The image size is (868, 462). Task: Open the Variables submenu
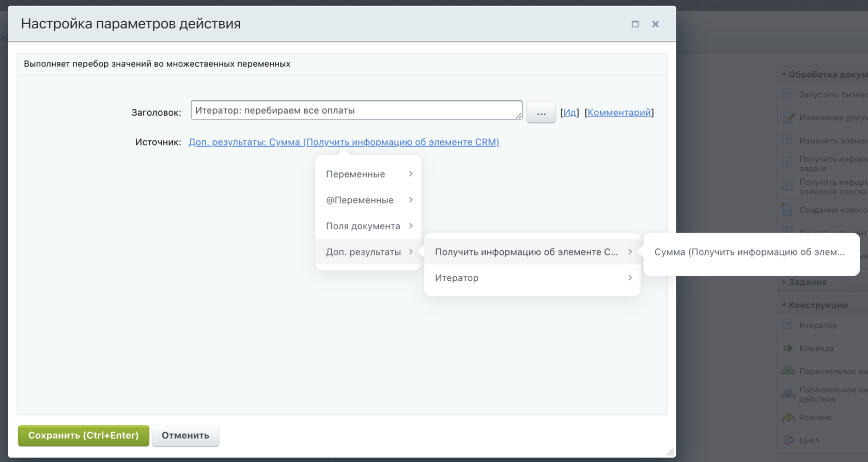point(368,174)
